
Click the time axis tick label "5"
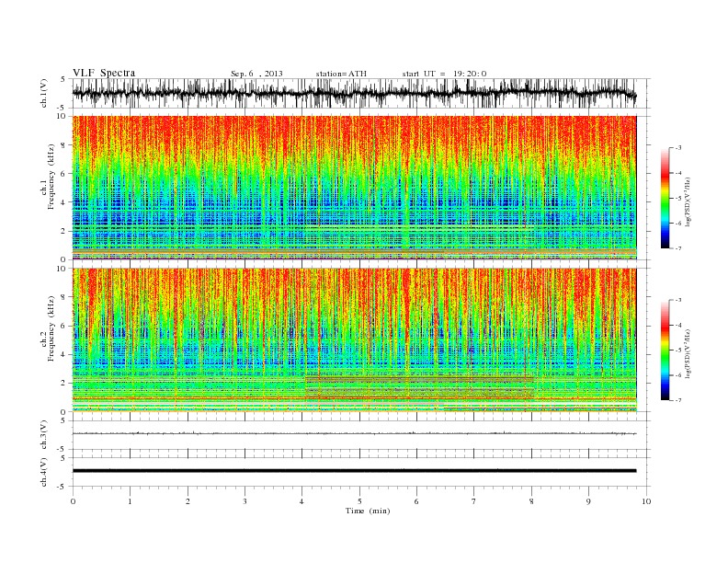(x=359, y=501)
